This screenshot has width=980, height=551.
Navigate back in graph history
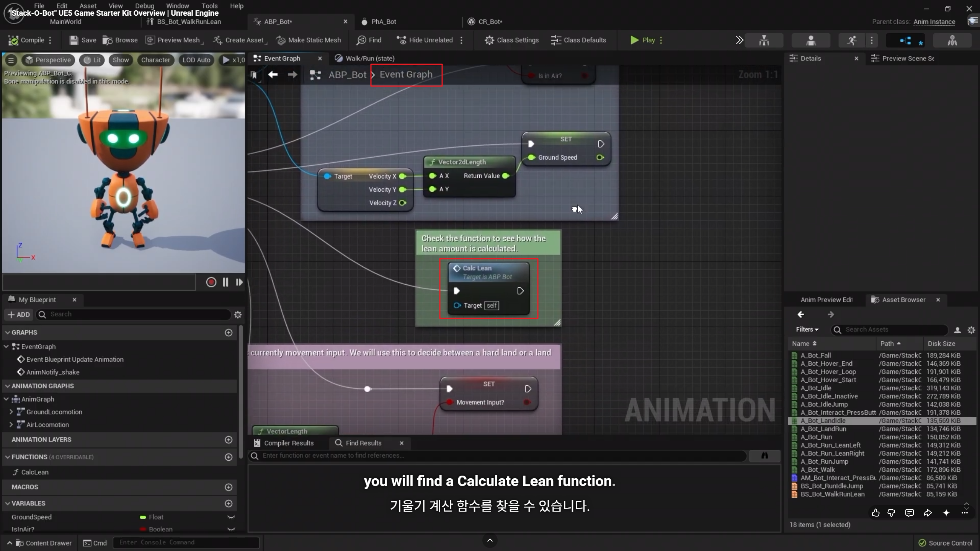coord(273,75)
